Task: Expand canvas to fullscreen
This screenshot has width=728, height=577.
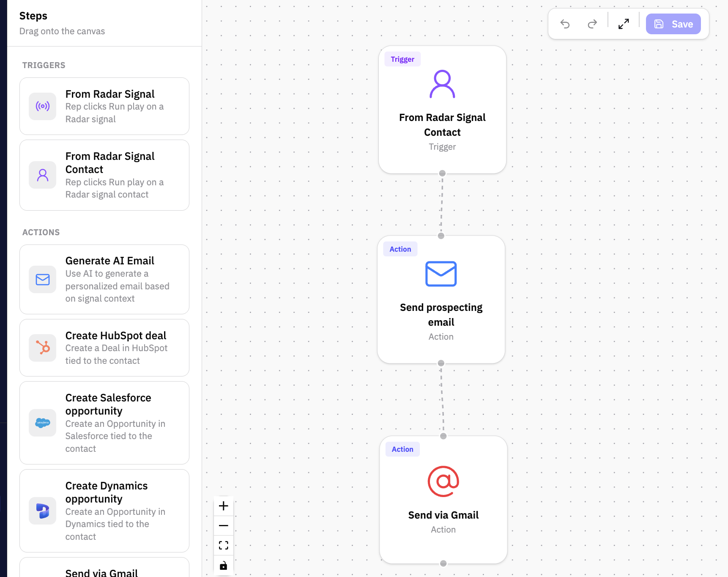Action: (x=624, y=24)
